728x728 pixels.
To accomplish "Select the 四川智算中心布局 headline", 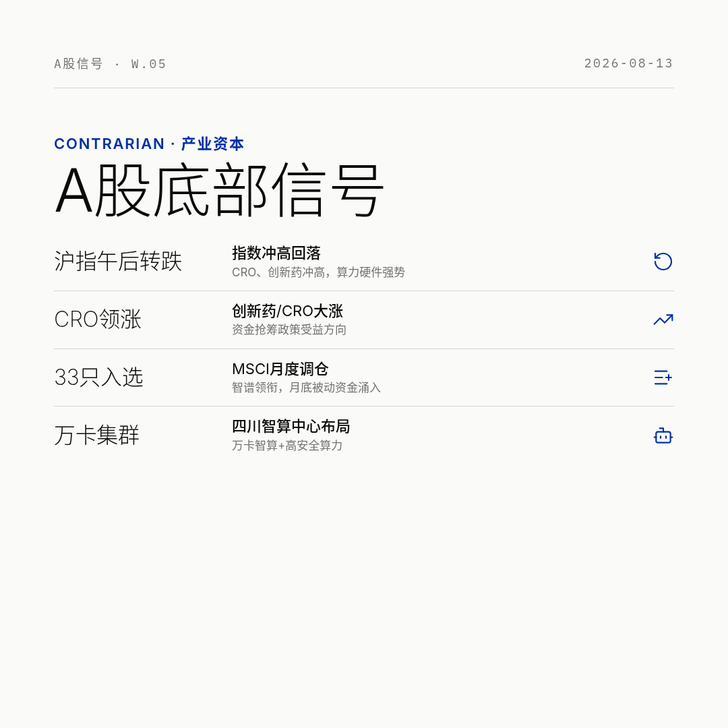I will (291, 426).
